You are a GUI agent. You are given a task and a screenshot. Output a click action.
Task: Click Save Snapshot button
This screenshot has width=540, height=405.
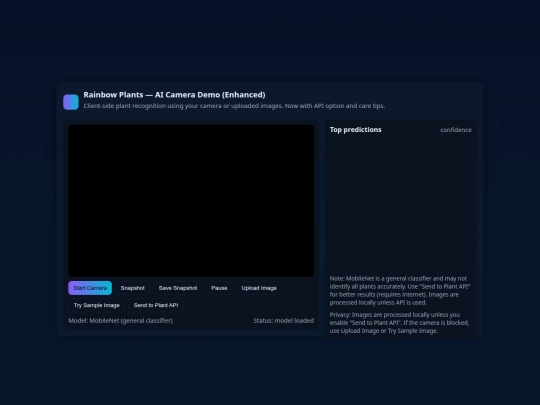point(178,288)
